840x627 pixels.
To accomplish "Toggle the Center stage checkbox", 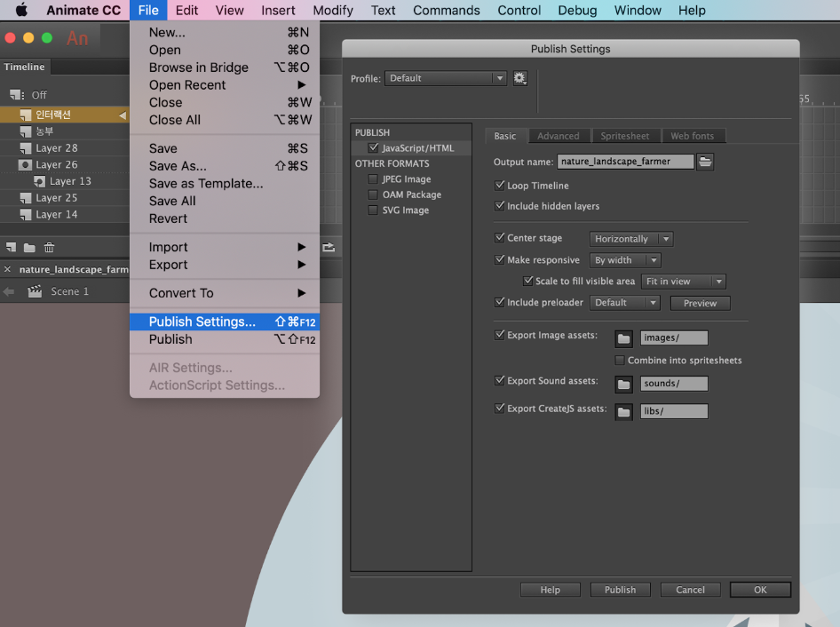I will tap(499, 237).
